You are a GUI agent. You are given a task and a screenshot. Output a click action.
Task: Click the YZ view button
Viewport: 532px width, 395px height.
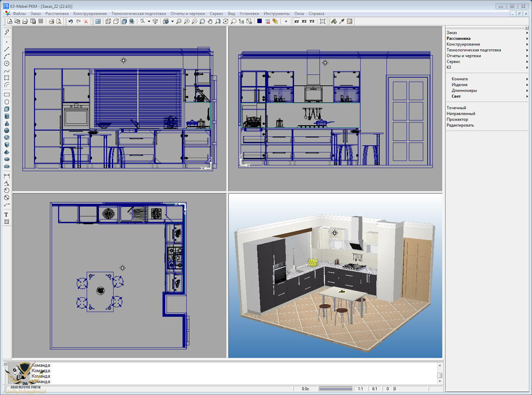[312, 21]
